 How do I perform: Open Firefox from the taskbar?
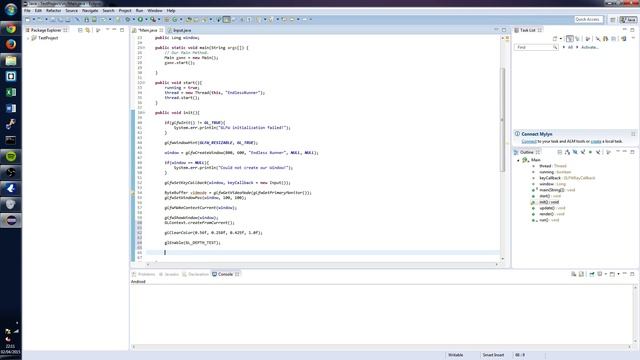tap(11, 44)
